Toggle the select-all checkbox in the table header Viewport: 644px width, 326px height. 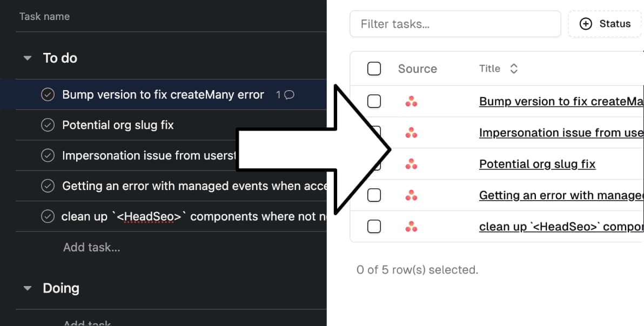pyautogui.click(x=374, y=69)
